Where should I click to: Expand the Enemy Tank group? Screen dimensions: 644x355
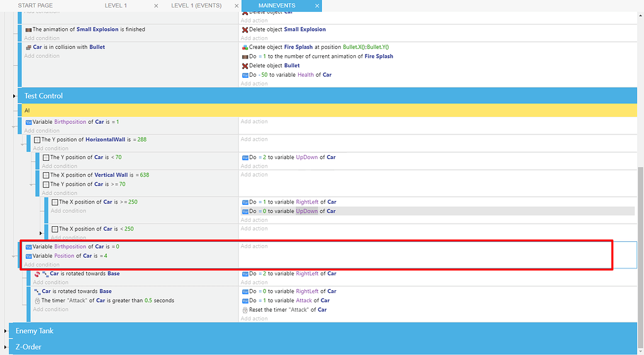point(5,330)
